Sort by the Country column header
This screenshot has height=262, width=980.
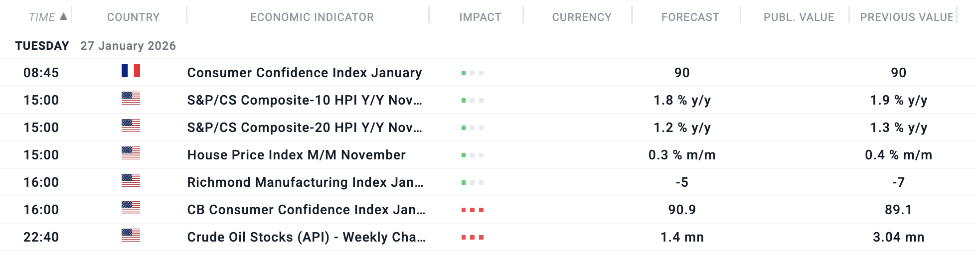click(x=133, y=17)
